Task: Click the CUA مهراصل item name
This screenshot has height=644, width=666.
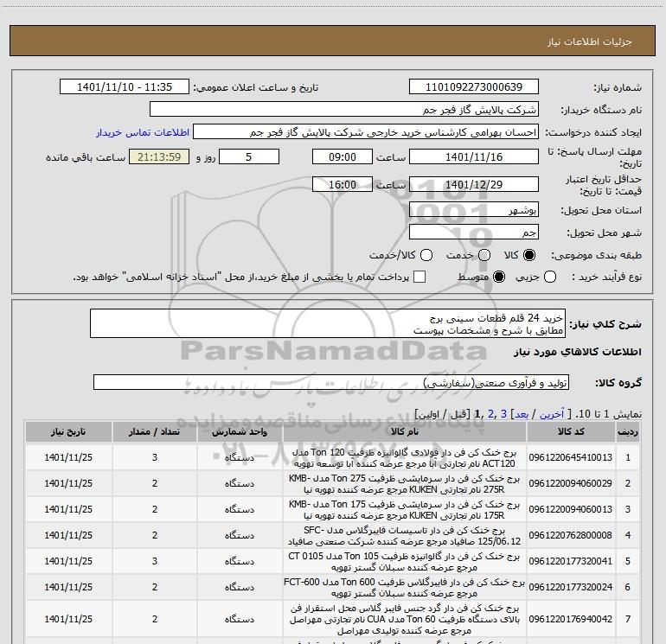Action: (x=405, y=620)
